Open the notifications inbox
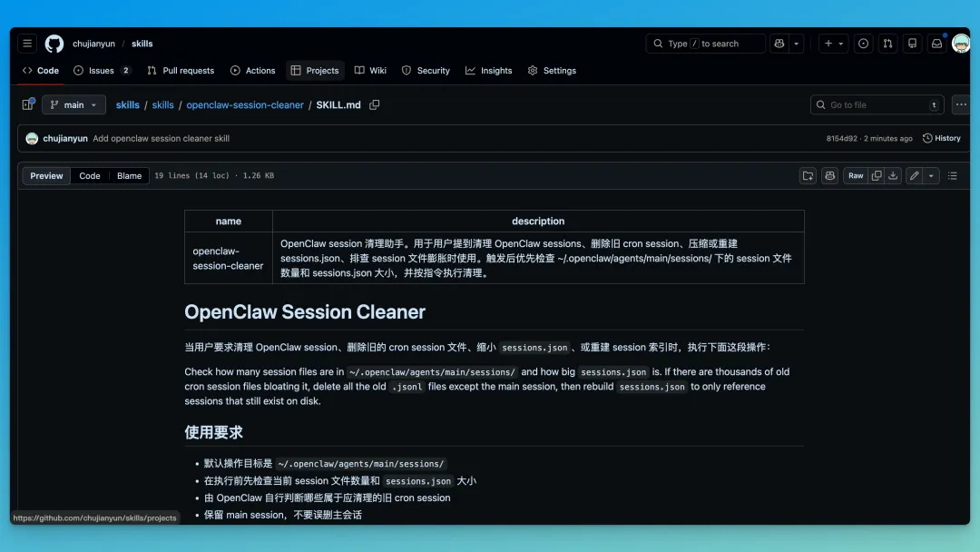The height and width of the screenshot is (552, 980). point(936,44)
